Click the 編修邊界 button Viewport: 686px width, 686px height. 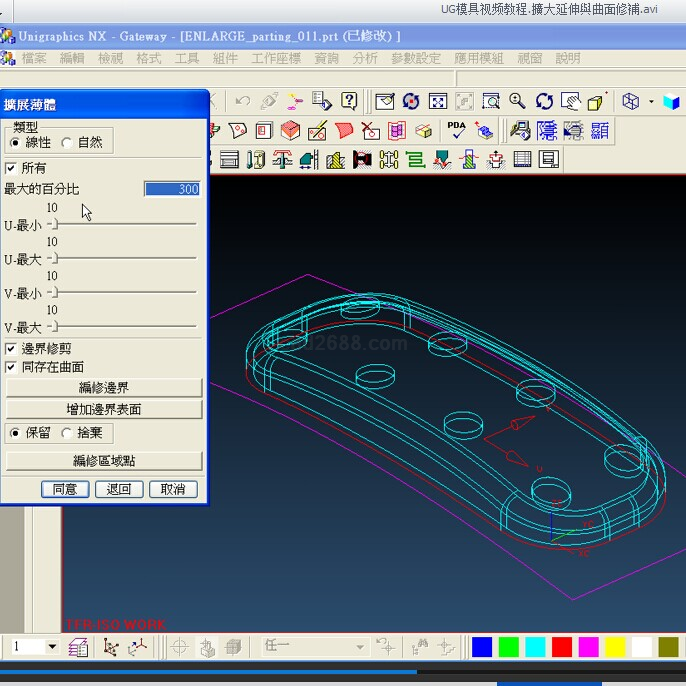[104, 387]
